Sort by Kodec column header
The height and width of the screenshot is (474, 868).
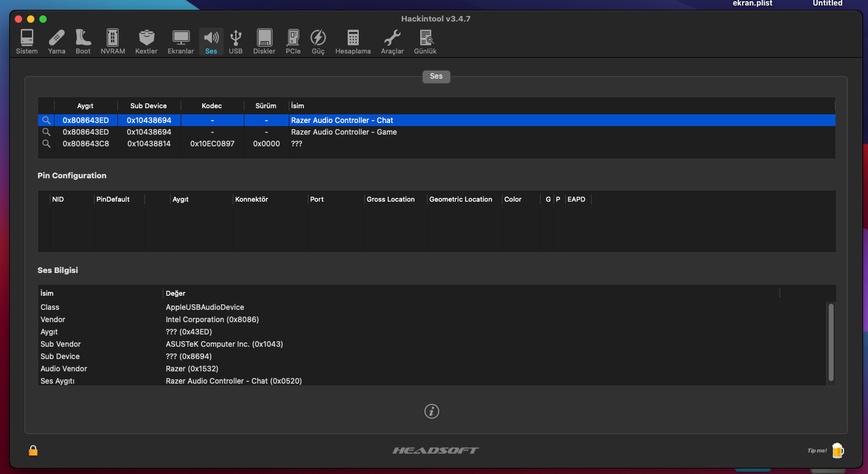click(212, 106)
